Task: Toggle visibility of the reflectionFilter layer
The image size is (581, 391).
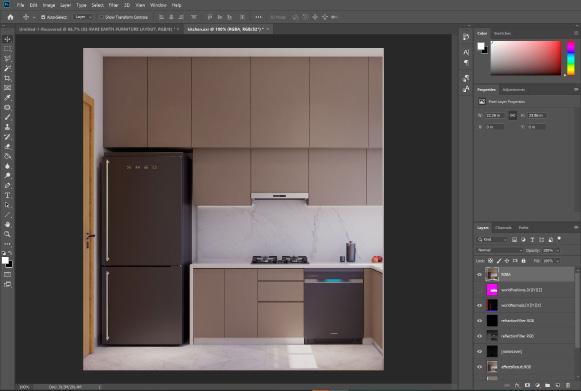Action: [479, 336]
